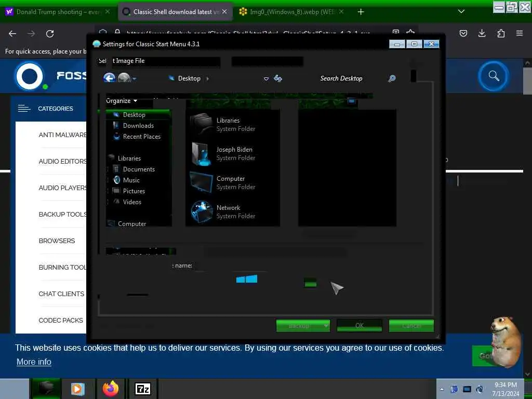Viewport: 532px width, 399px height.
Task: Select the Network text in file list
Action: (229, 208)
